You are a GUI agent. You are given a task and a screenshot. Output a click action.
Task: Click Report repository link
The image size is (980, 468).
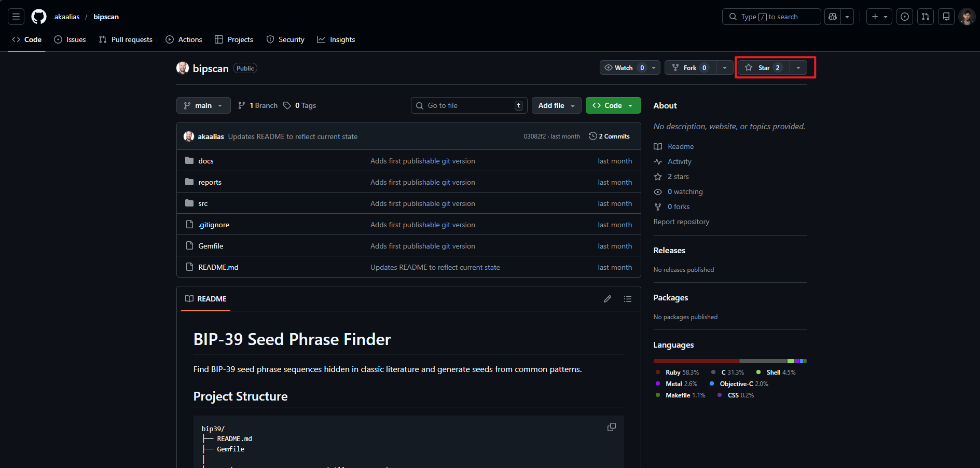coord(681,222)
